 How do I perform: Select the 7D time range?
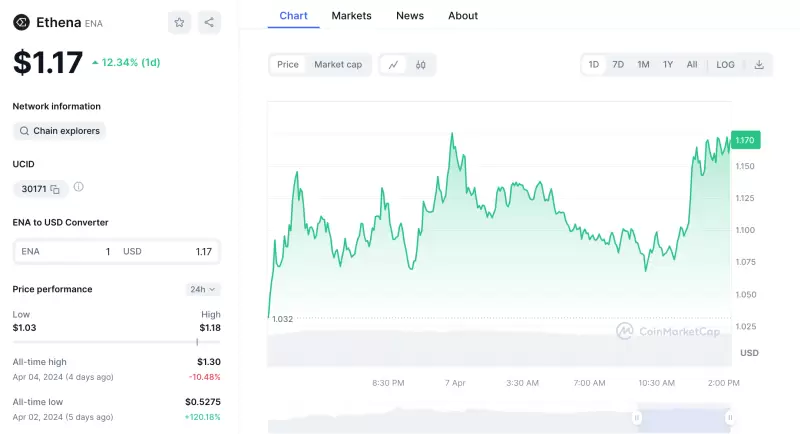(x=618, y=65)
